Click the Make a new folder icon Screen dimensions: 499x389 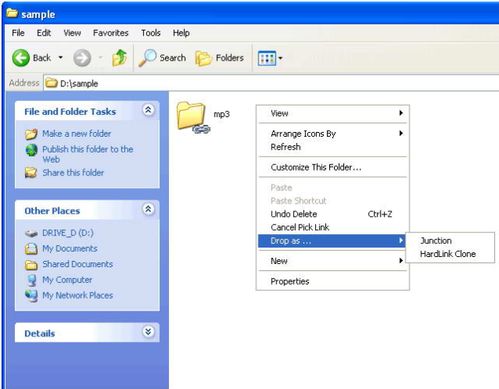[31, 134]
